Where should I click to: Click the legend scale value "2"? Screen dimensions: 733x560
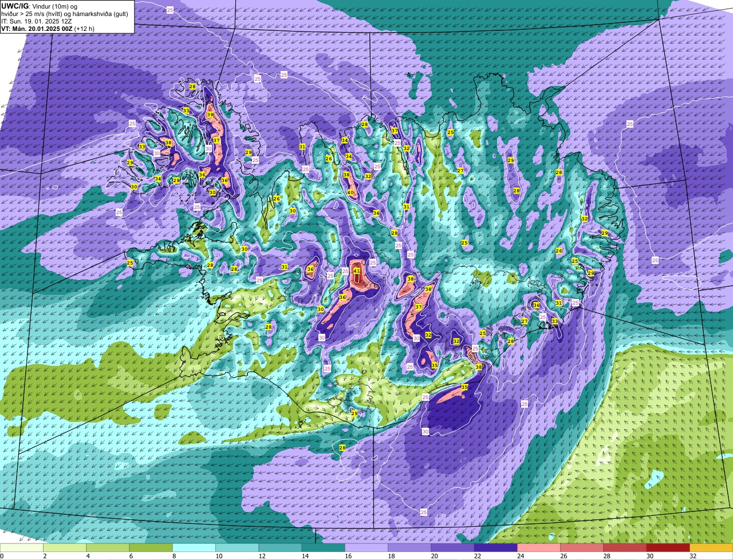point(44,556)
